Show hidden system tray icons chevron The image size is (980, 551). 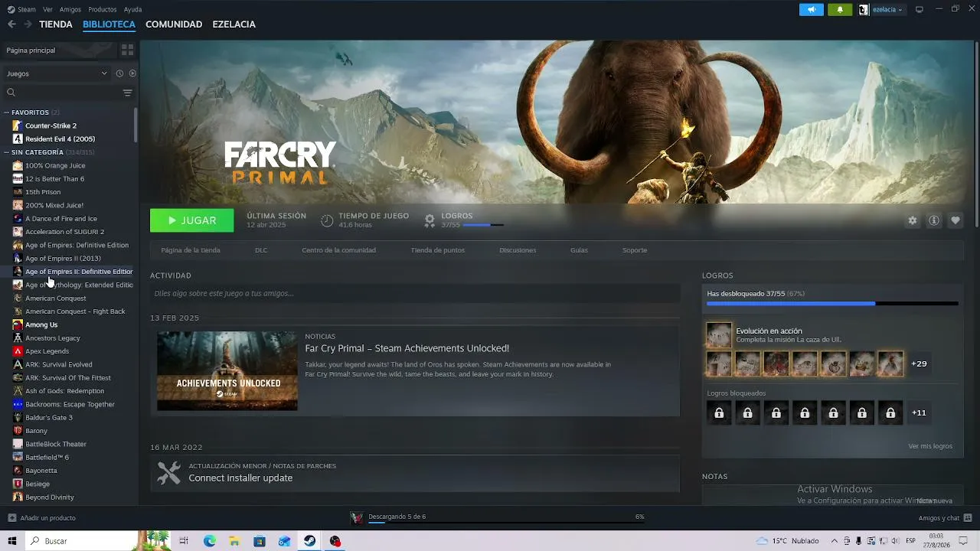point(835,541)
